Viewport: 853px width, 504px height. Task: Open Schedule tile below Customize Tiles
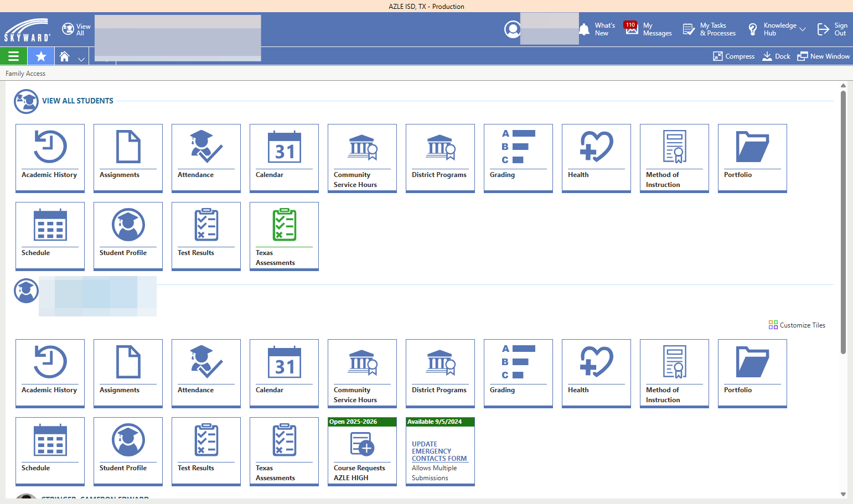(x=50, y=451)
